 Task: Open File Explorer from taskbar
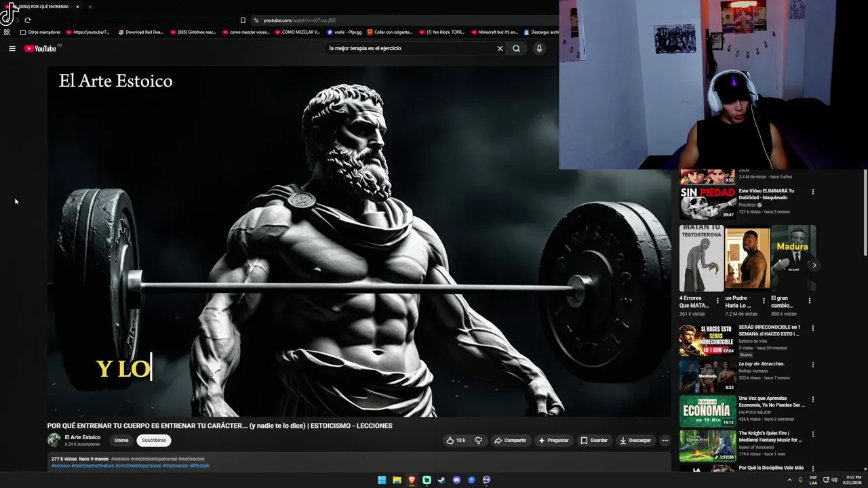[397, 480]
